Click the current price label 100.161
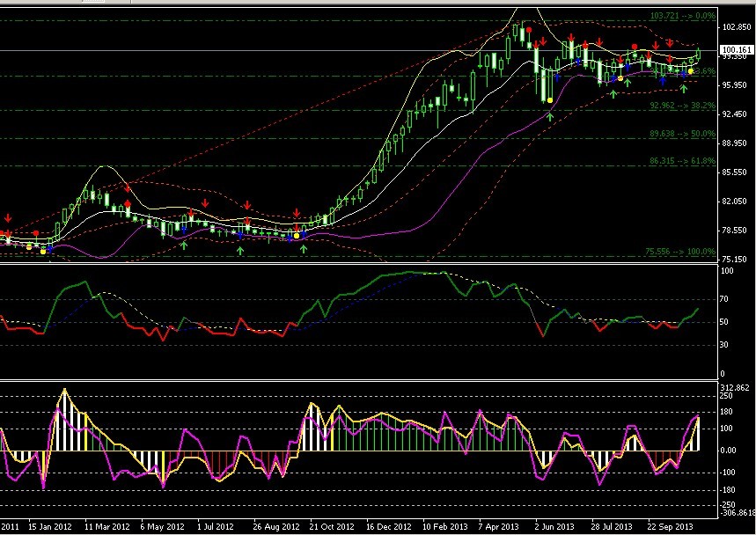The height and width of the screenshot is (535, 756). (737, 50)
